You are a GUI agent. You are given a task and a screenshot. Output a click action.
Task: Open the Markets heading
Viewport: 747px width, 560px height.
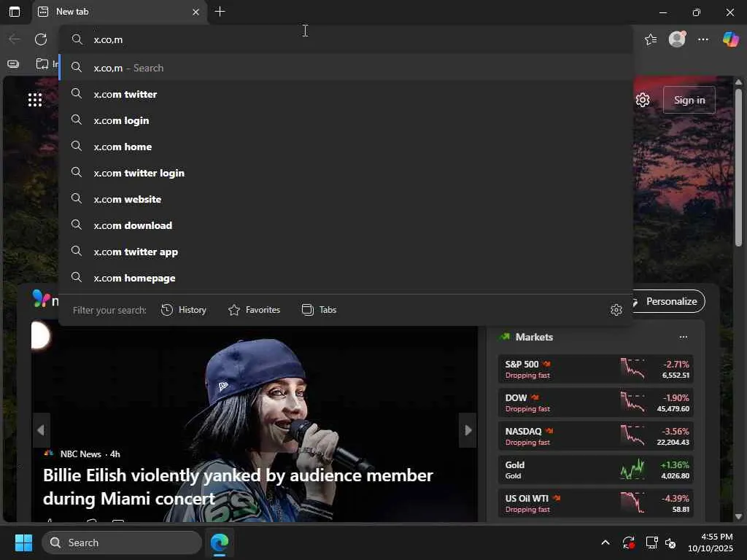click(534, 337)
